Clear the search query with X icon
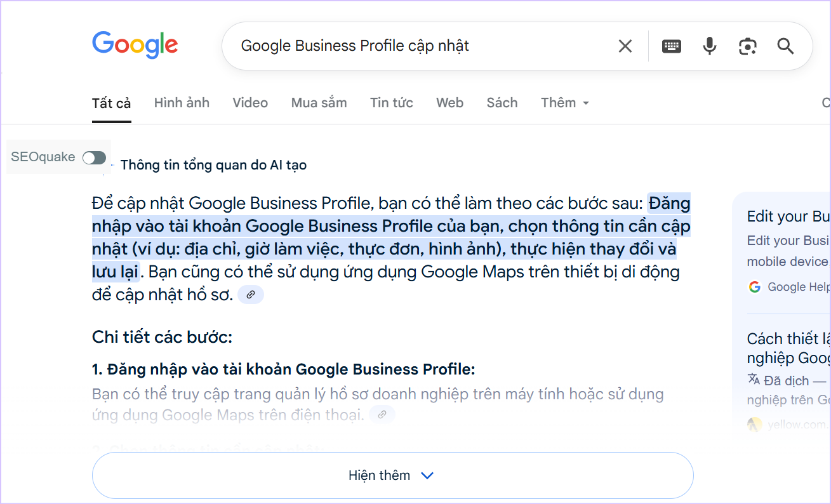Image resolution: width=831 pixels, height=504 pixels. click(625, 46)
